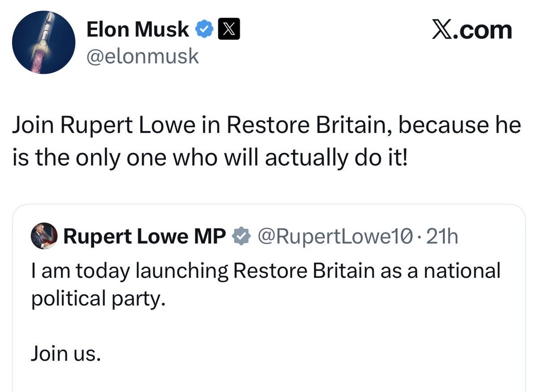Screen dimensions: 538x392
Task: Open the Rupert Lowe MP display name
Action: [145, 236]
